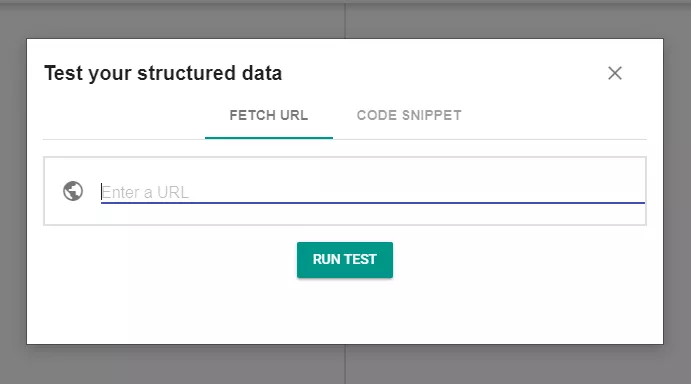
Task: Click the dimmed left pane beneath the dialog
Action: (x=172, y=365)
